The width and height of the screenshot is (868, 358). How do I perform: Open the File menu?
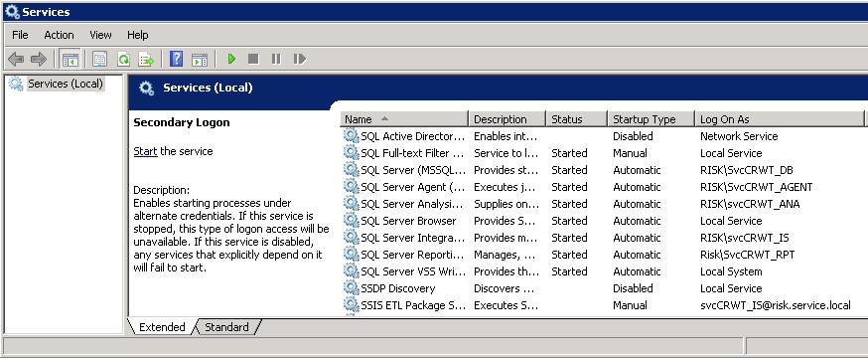coord(20,35)
